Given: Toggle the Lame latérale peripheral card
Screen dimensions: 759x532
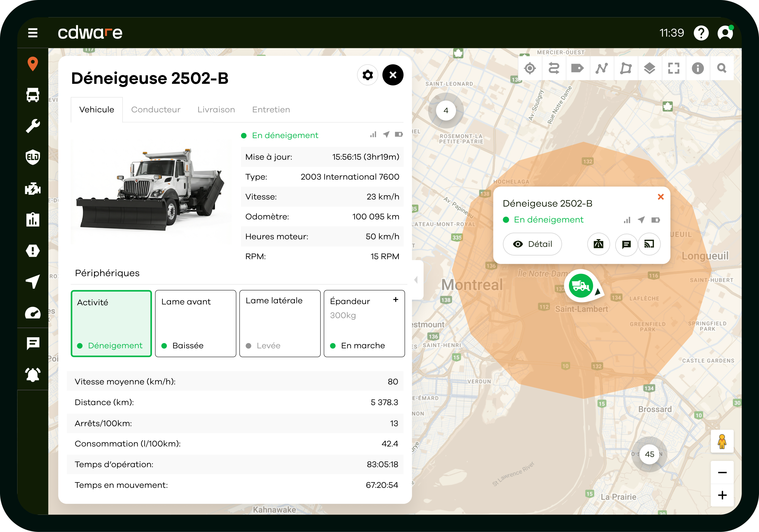Looking at the screenshot, I should [x=280, y=323].
